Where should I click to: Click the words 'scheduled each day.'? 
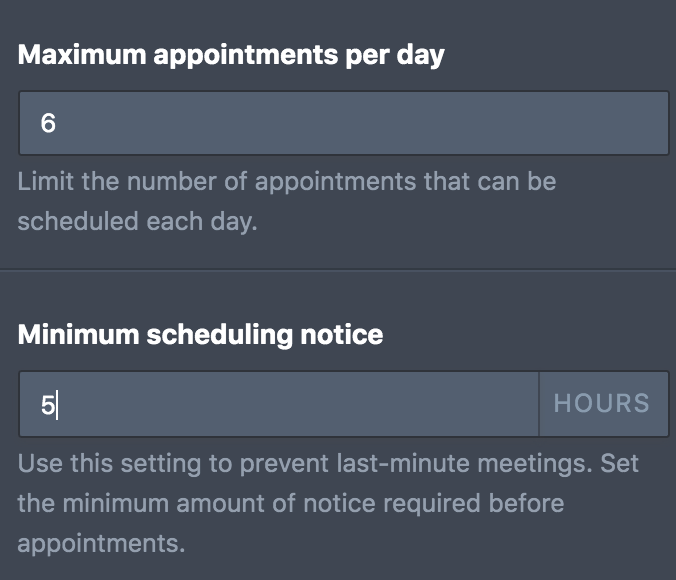[137, 221]
